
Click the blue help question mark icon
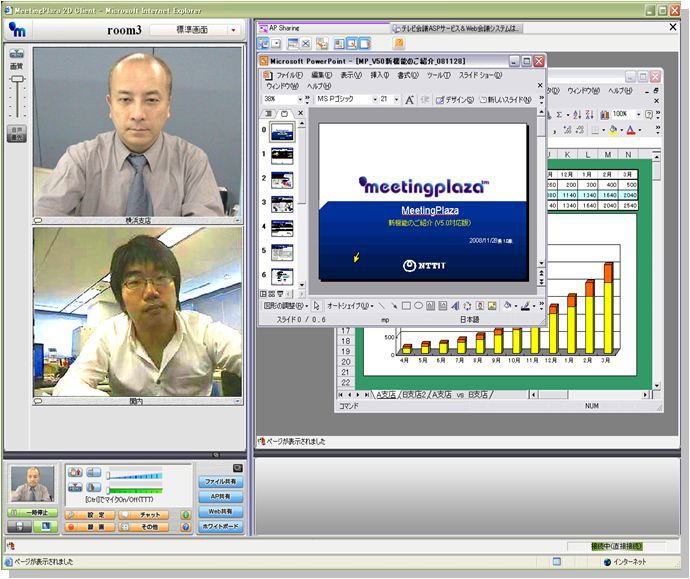tap(186, 527)
